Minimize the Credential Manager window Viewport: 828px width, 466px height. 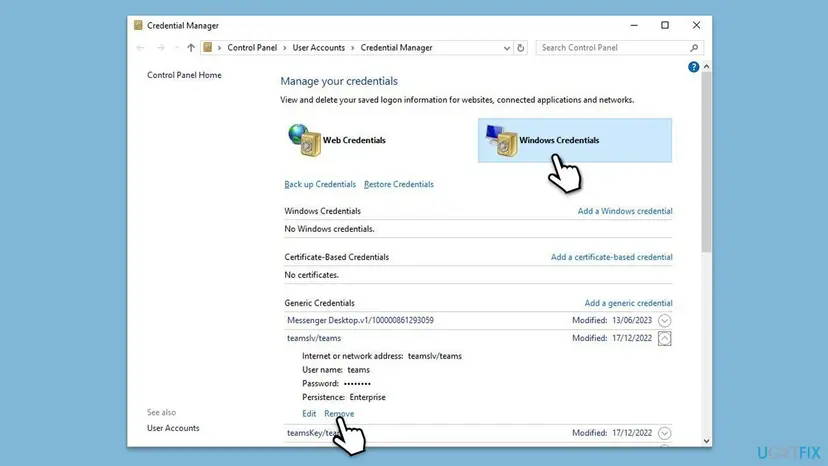tap(634, 25)
